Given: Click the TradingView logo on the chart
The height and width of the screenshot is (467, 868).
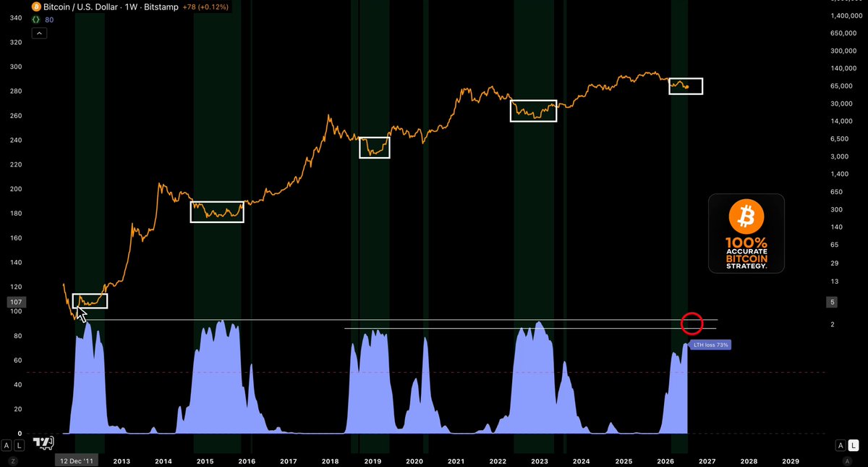Looking at the screenshot, I should pyautogui.click(x=44, y=442).
